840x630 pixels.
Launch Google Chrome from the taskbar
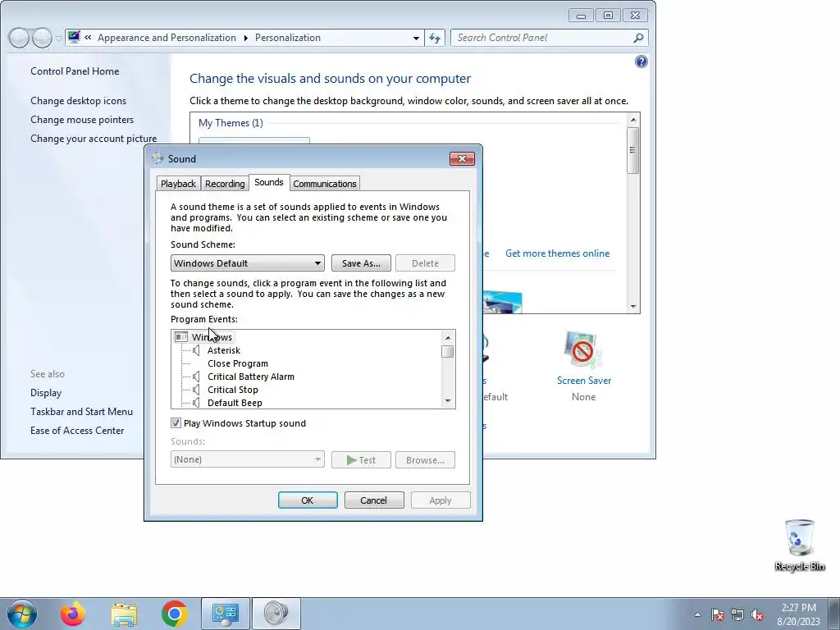[x=174, y=614]
